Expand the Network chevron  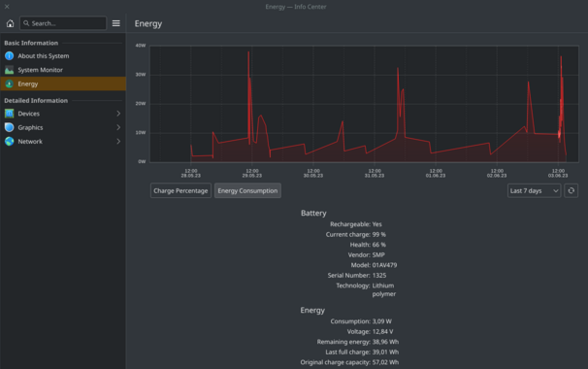118,141
